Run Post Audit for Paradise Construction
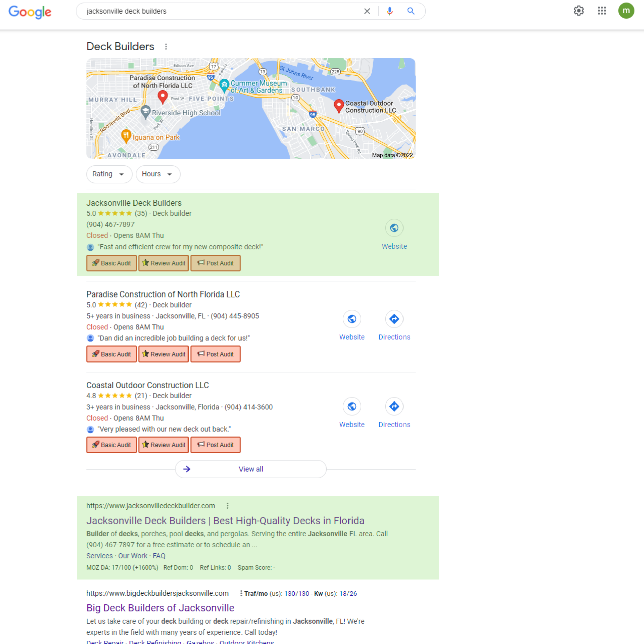 pos(215,354)
